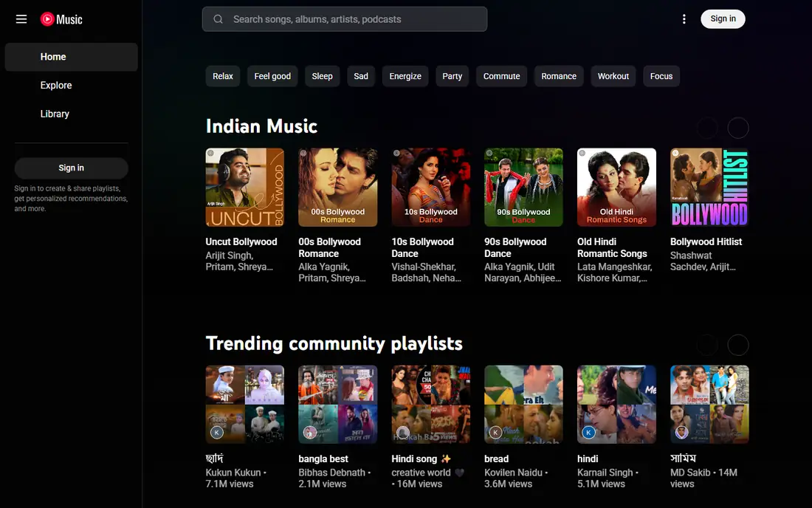This screenshot has width=812, height=508.
Task: Click creative world avatar on Hindi song thumbnail
Action: pos(403,433)
